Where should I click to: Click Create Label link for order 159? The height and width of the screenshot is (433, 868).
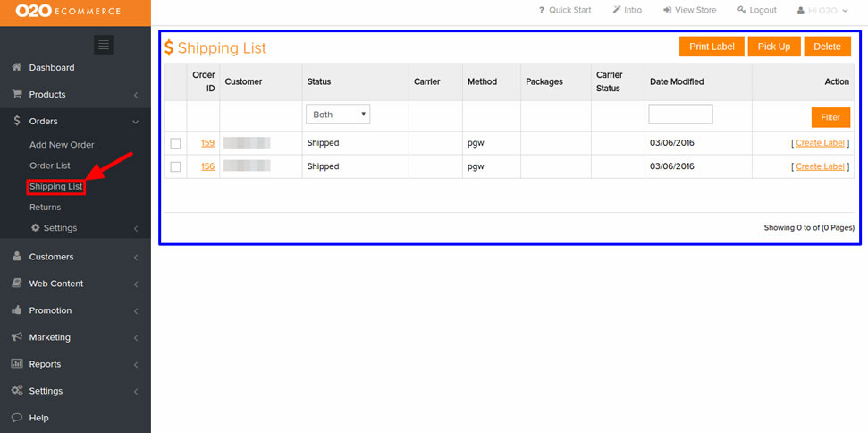coord(820,143)
